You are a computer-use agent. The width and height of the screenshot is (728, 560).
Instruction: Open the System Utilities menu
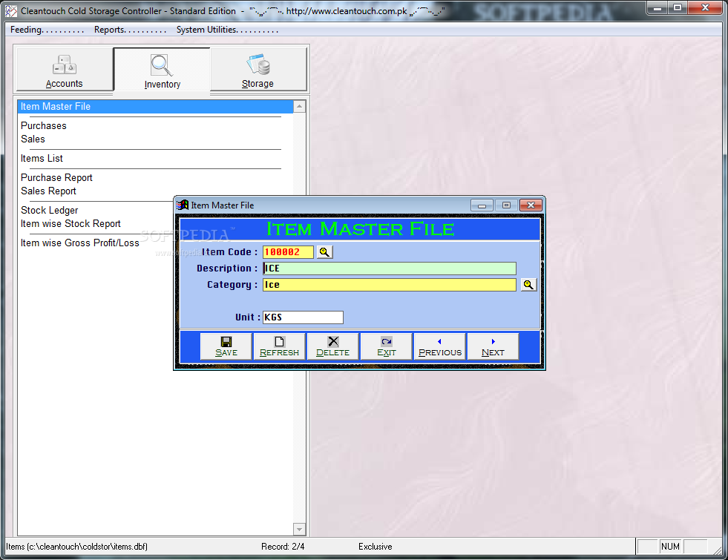pyautogui.click(x=227, y=30)
